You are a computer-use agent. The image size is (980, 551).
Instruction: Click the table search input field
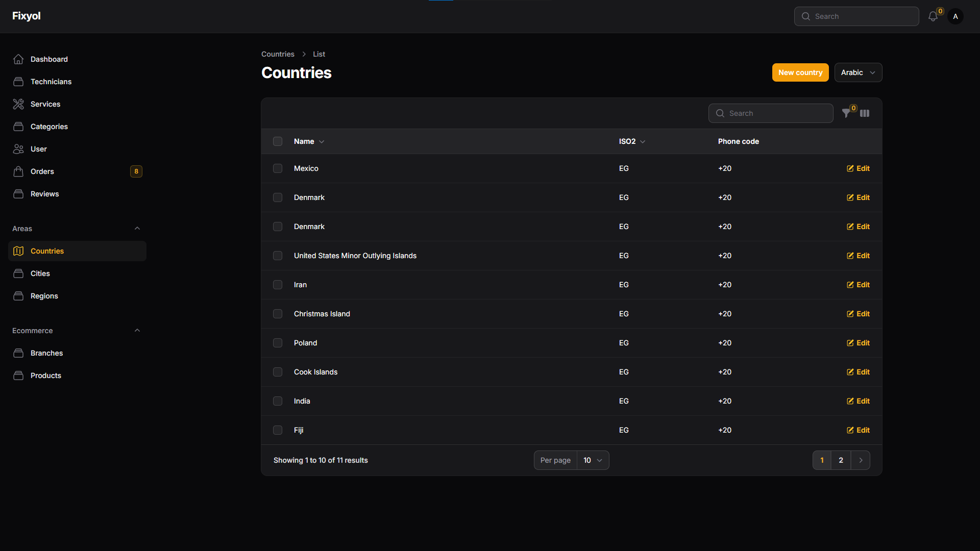click(771, 113)
